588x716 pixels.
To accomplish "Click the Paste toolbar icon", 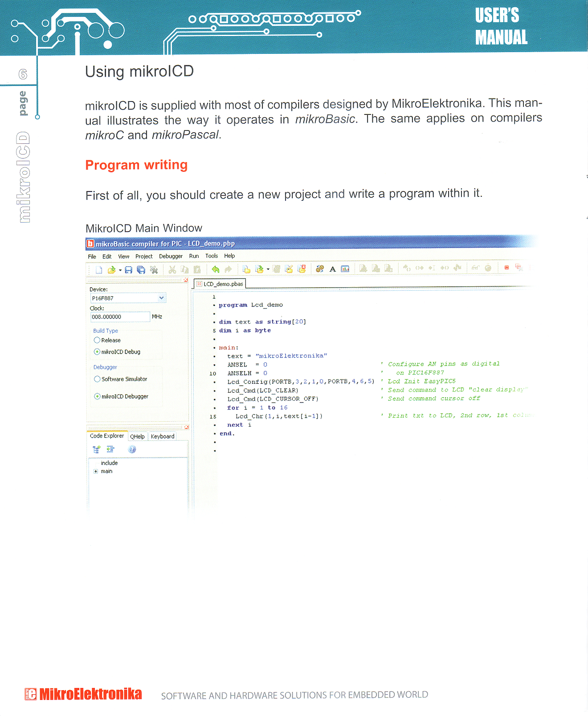I will tap(197, 270).
